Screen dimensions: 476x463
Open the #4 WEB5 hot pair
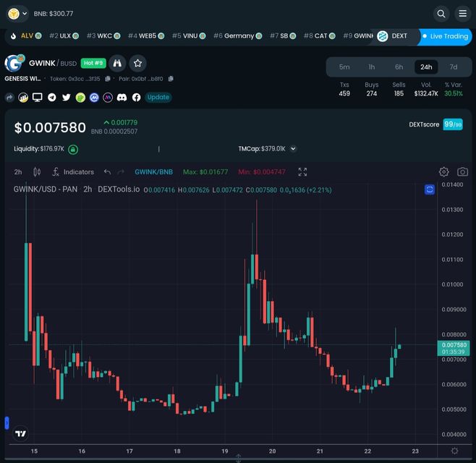pos(146,36)
